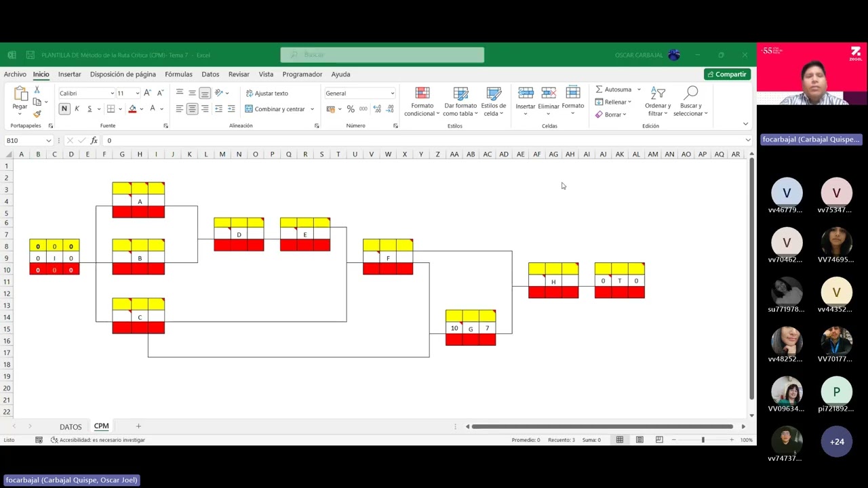Open the fill color dropdown arrow

[142, 109]
